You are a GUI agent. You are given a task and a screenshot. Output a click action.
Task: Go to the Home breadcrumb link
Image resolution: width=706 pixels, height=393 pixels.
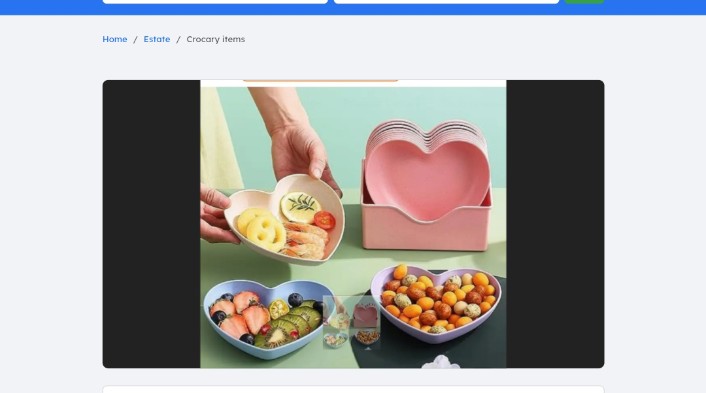(114, 39)
